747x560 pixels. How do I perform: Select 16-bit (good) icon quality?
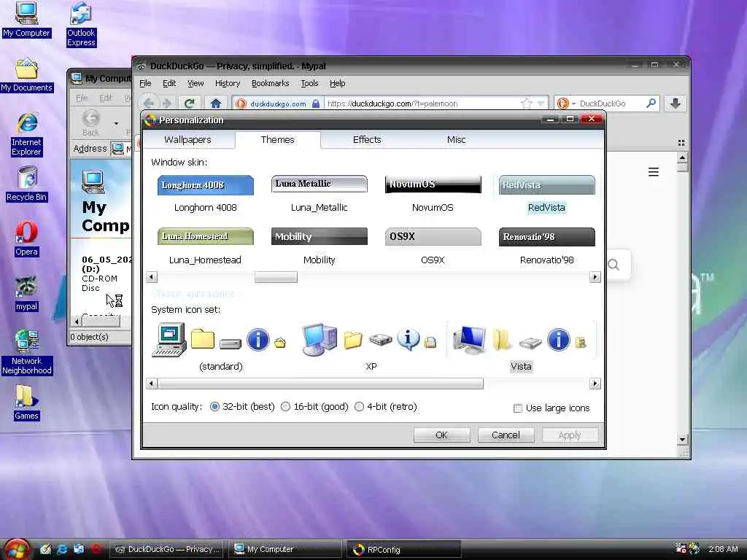tap(286, 407)
